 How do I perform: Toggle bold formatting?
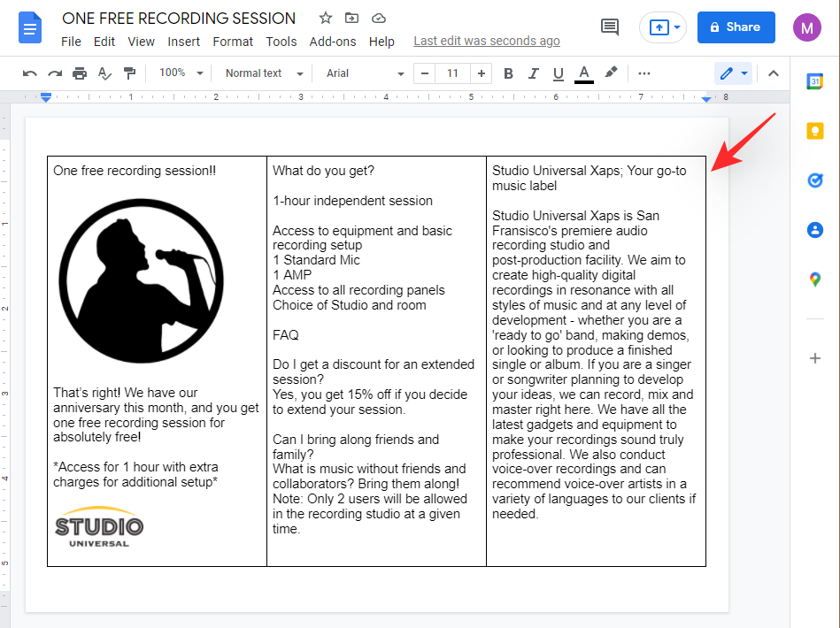[508, 73]
